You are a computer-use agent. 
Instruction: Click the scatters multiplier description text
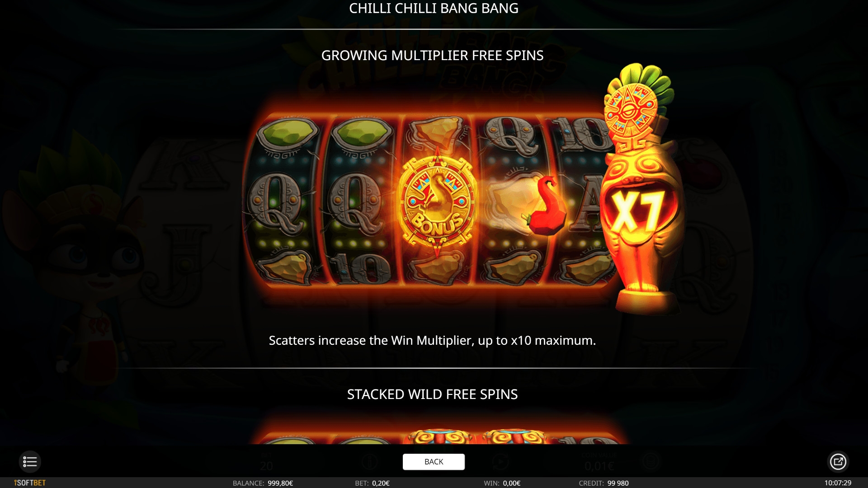pyautogui.click(x=432, y=340)
